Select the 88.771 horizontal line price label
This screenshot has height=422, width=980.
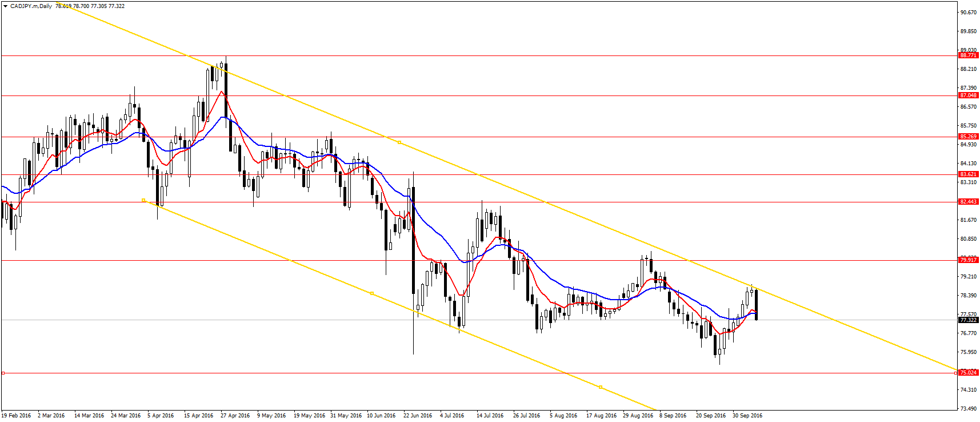(x=969, y=55)
